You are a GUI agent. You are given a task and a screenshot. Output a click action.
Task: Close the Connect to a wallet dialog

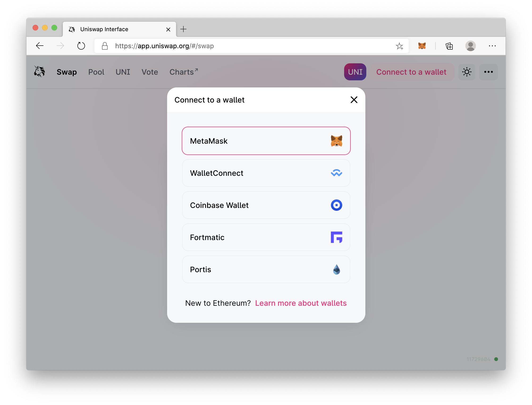point(354,99)
